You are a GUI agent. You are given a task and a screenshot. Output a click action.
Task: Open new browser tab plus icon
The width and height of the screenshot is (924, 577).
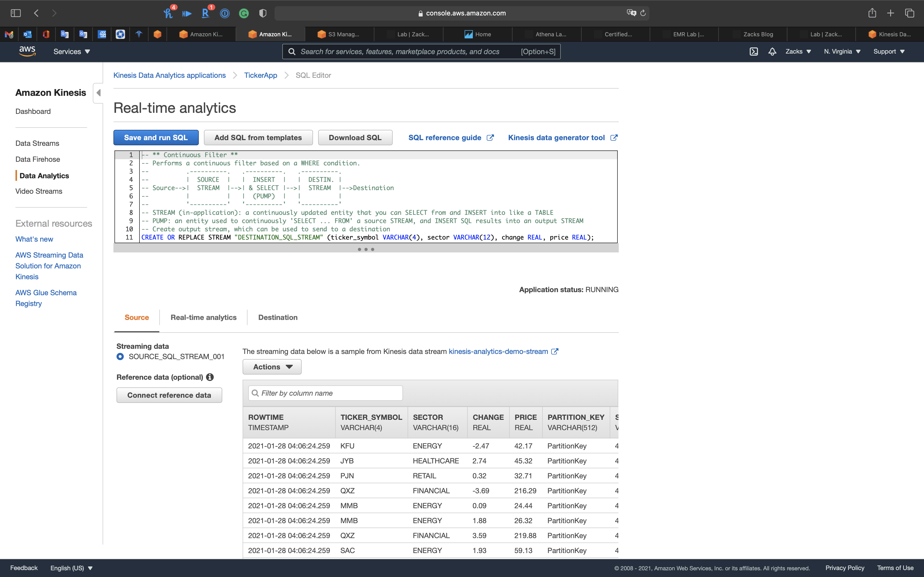890,13
